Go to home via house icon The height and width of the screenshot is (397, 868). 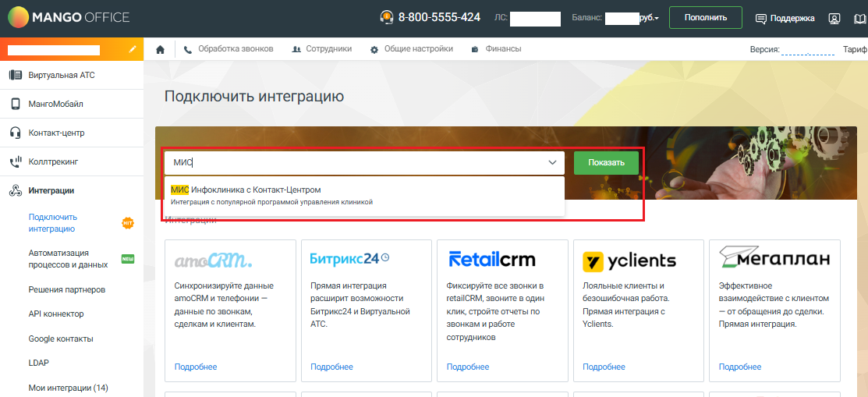161,49
